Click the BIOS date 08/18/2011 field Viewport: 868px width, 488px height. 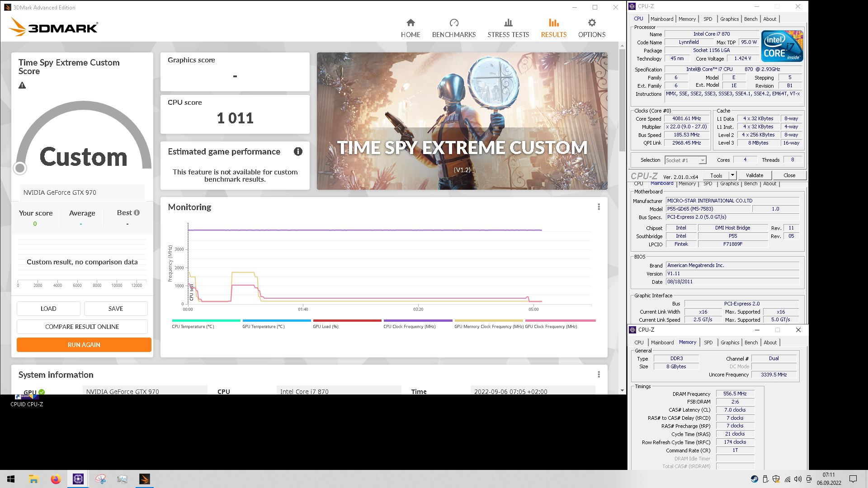(732, 282)
